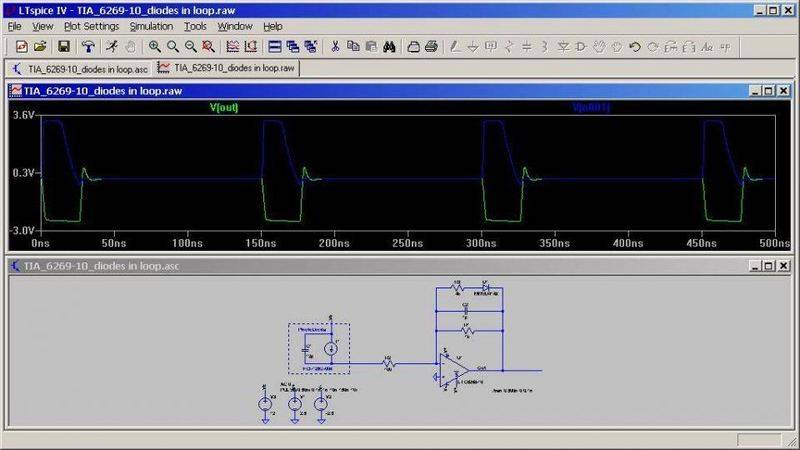This screenshot has height=450, width=800.
Task: Click the Cut scissors icon
Action: point(336,46)
